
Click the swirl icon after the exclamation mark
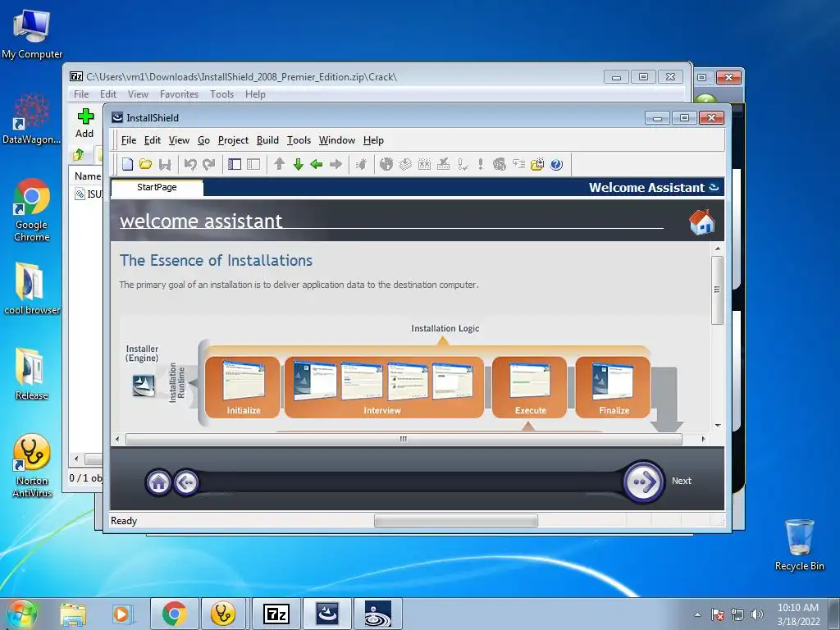500,164
